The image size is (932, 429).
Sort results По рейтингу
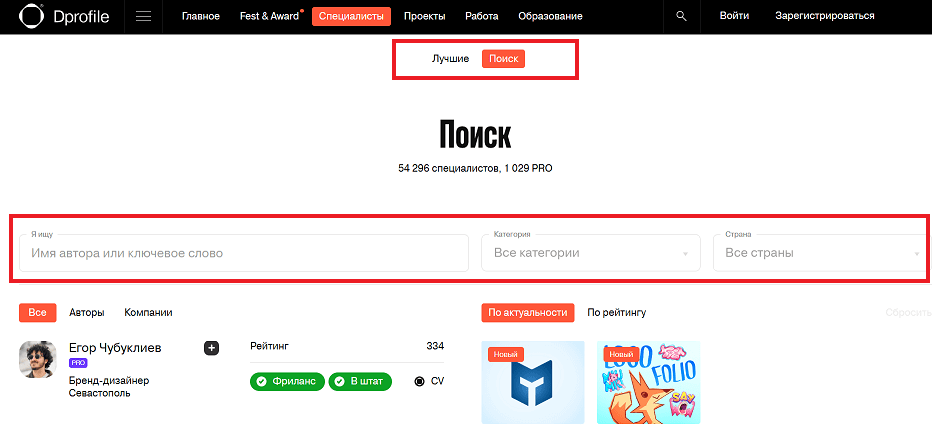coord(616,313)
